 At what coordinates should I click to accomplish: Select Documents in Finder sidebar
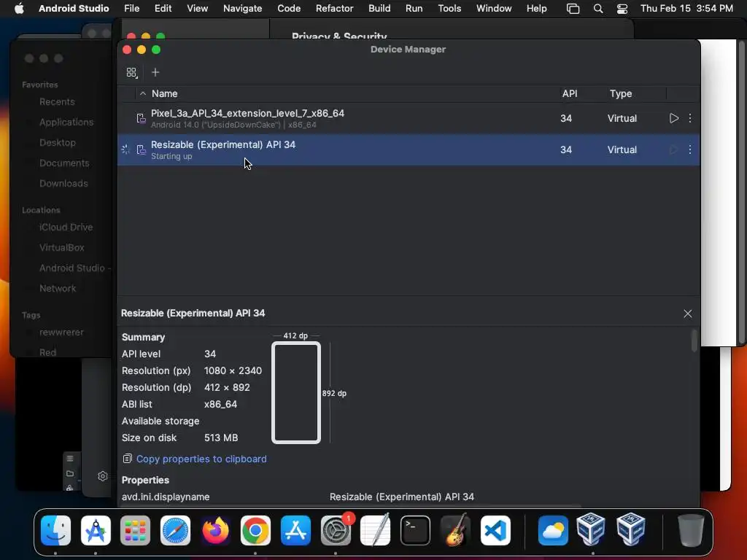point(64,163)
